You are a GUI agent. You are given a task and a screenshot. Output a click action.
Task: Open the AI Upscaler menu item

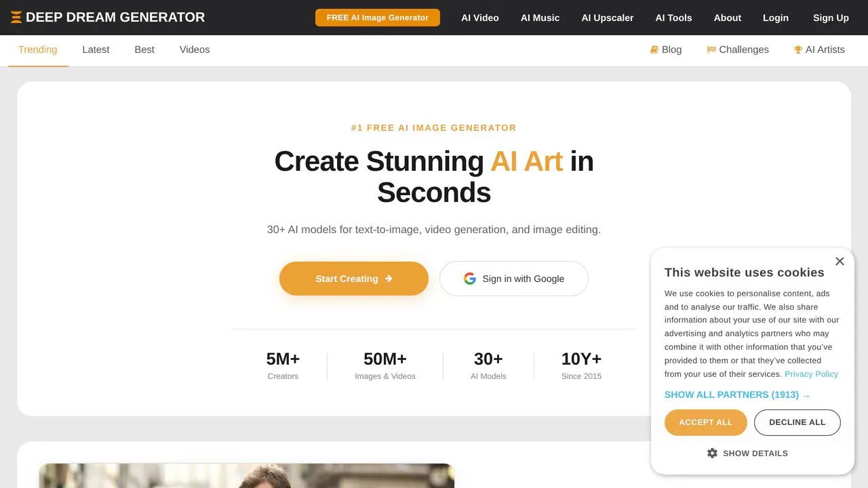point(608,18)
